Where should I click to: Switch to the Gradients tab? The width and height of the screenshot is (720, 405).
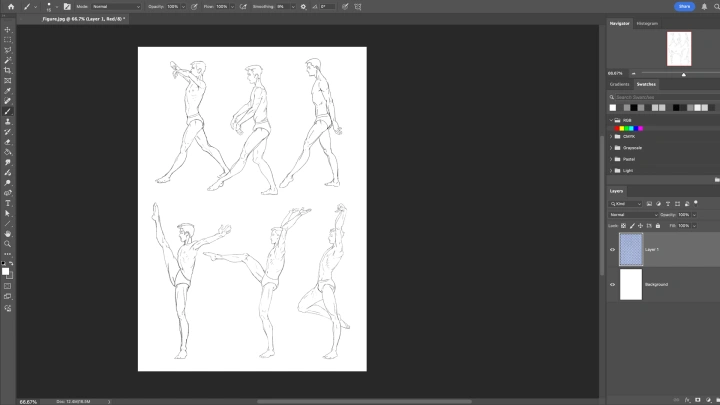pos(619,84)
